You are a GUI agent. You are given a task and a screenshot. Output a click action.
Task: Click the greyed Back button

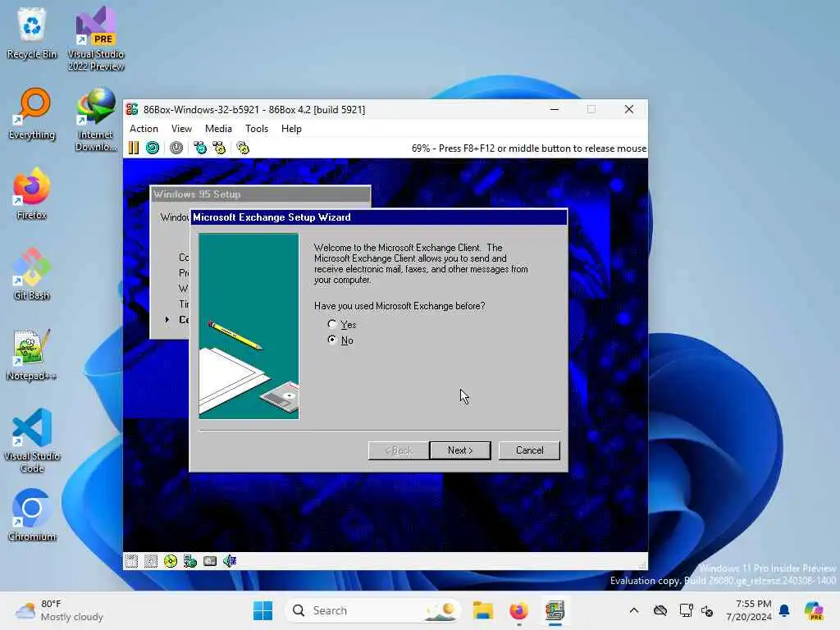(x=399, y=450)
